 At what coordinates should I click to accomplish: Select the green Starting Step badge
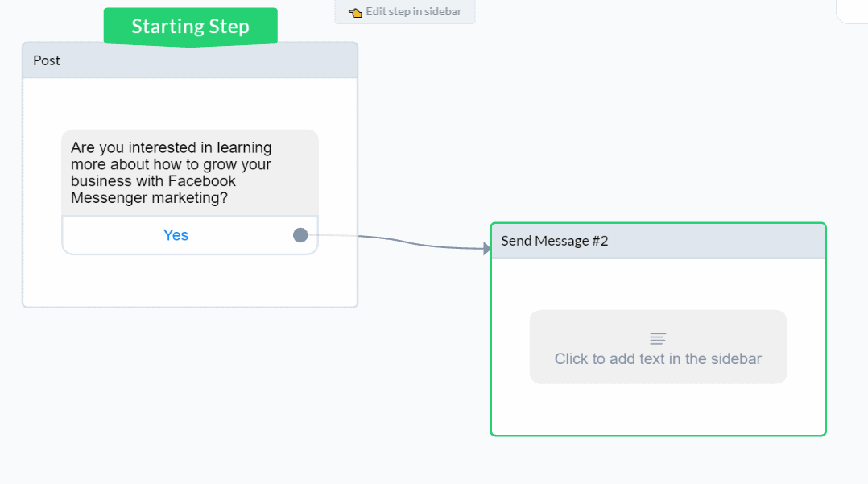click(190, 27)
